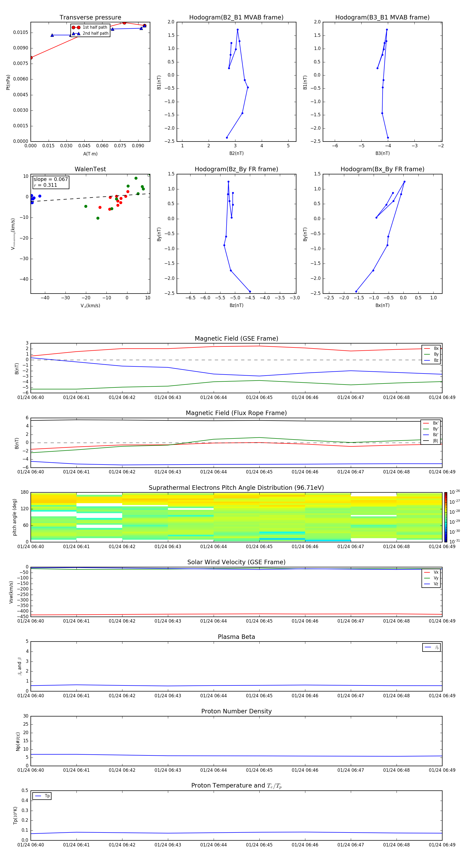Click the βp legend in Plasma Beta panel
This screenshot has height=868, width=473.
[431, 647]
